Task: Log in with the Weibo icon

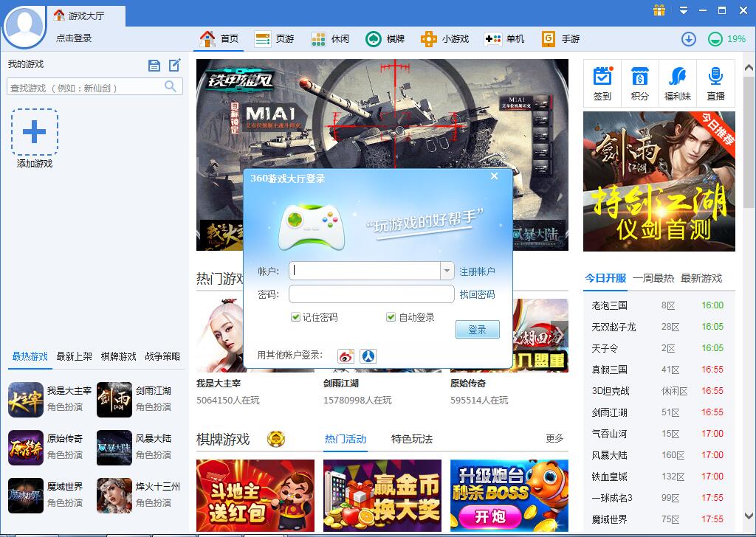Action: [x=346, y=356]
